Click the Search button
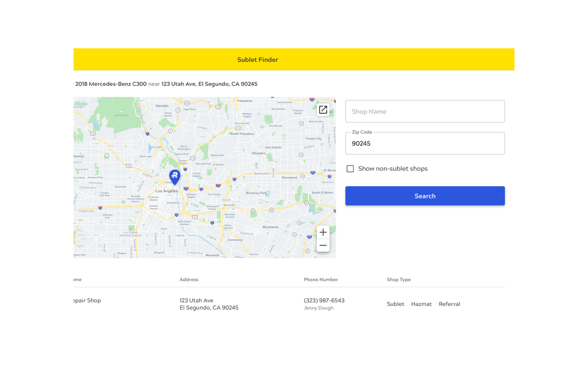The height and width of the screenshot is (368, 588). coord(425,196)
